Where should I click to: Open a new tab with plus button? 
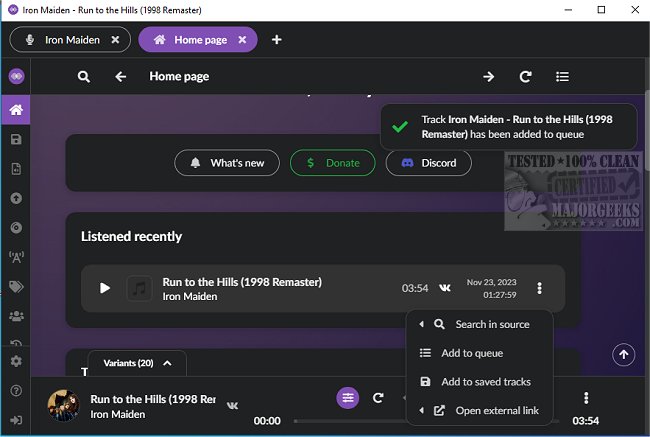coord(277,40)
